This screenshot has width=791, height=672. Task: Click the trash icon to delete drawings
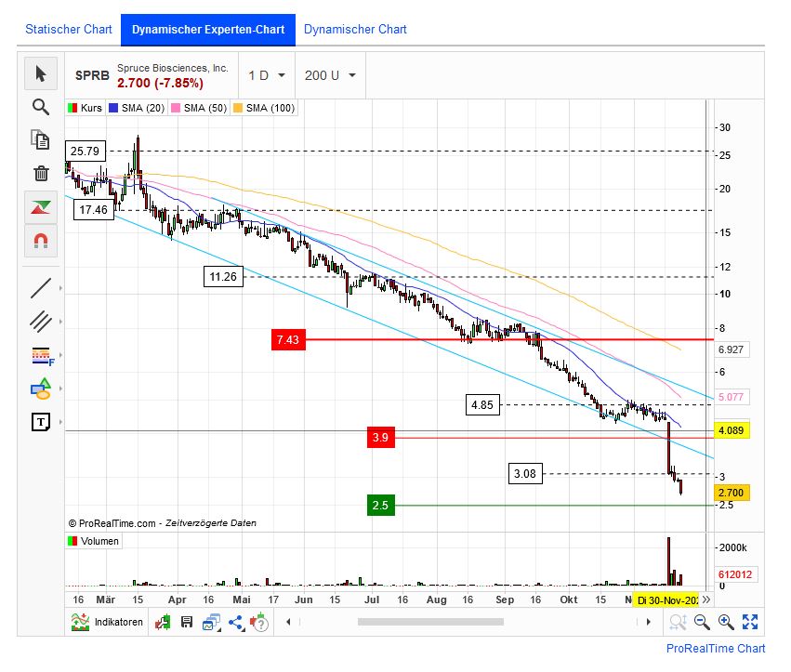point(40,174)
